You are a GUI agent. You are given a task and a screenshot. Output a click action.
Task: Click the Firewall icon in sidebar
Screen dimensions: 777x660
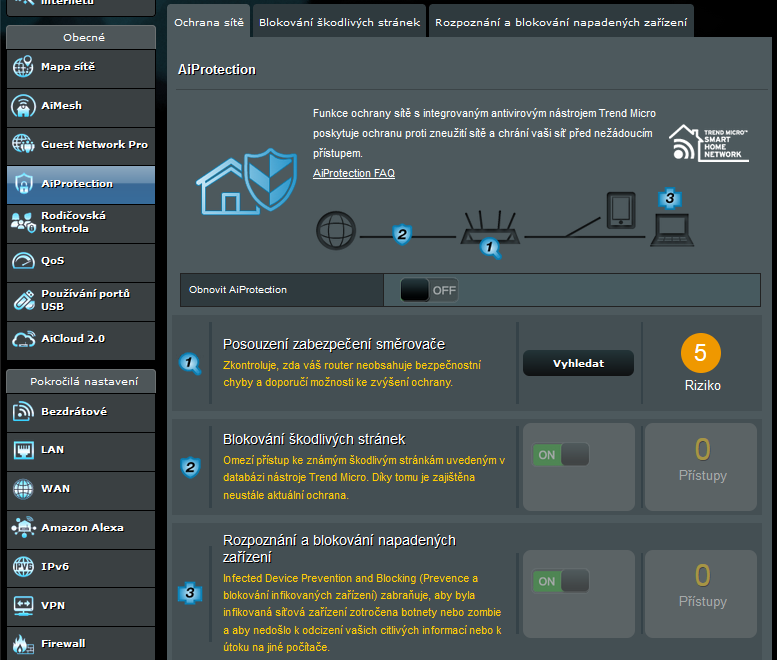23,644
